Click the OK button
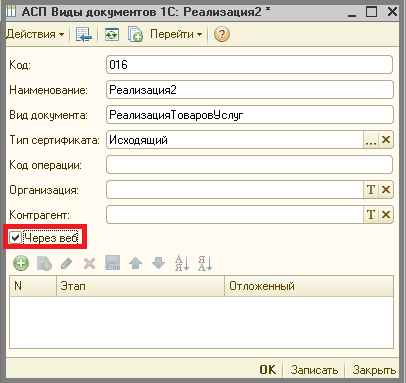This screenshot has height=383, width=406. point(268,370)
